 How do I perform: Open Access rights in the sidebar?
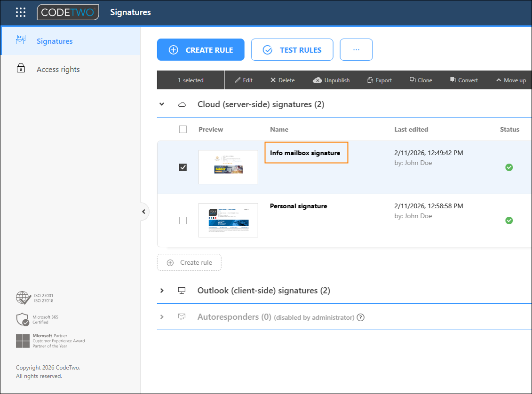(x=71, y=69)
